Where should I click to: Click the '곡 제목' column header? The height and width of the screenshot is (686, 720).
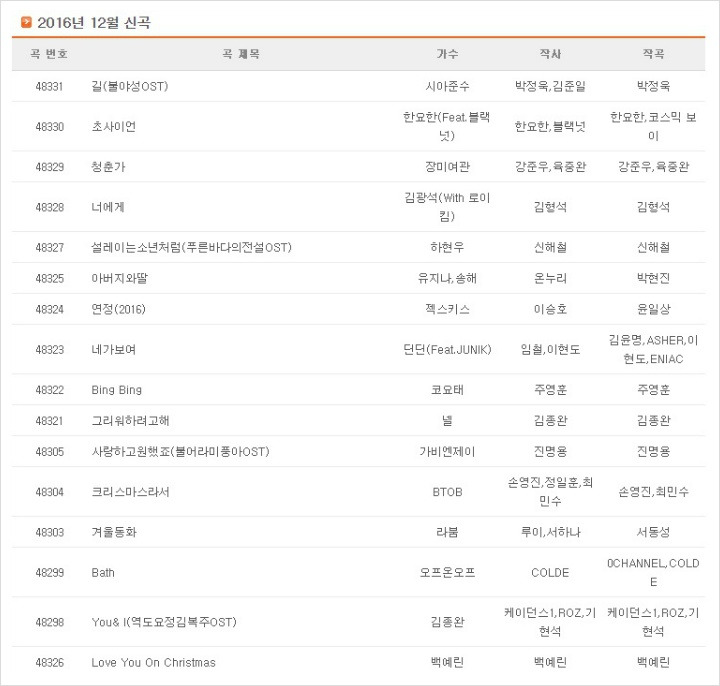[x=241, y=54]
